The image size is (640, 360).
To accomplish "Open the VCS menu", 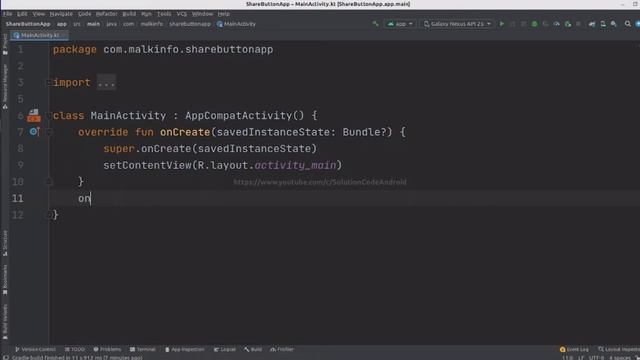I will [182, 14].
